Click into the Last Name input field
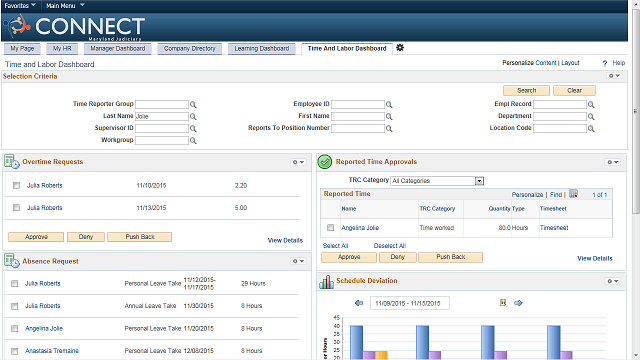The width and height of the screenshot is (640, 360). (162, 116)
